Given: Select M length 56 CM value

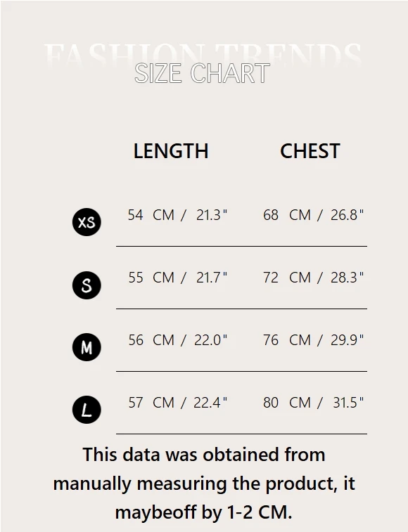Looking at the screenshot, I should pyautogui.click(x=151, y=340).
